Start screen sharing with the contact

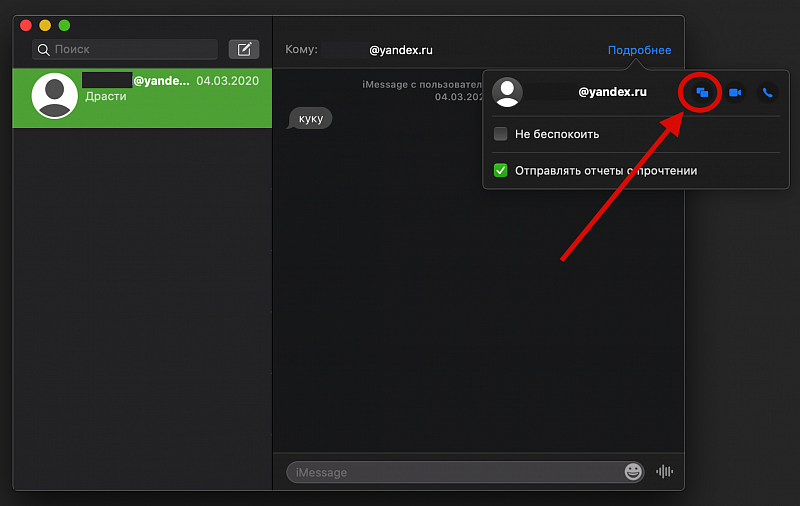(x=702, y=92)
